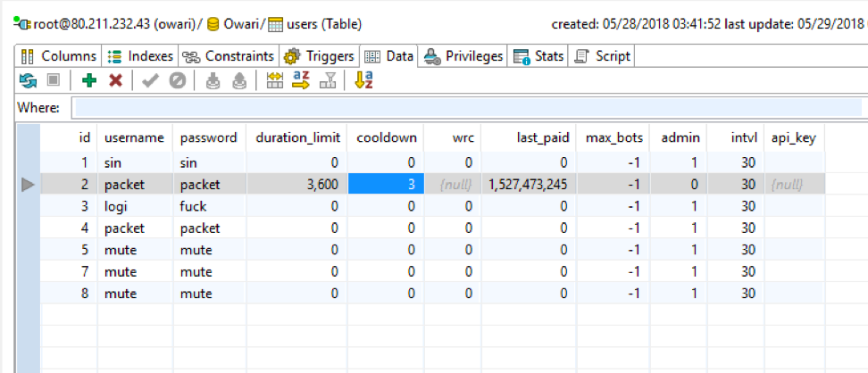The width and height of the screenshot is (868, 373).
Task: Click the stop square icon in toolbar
Action: [53, 80]
